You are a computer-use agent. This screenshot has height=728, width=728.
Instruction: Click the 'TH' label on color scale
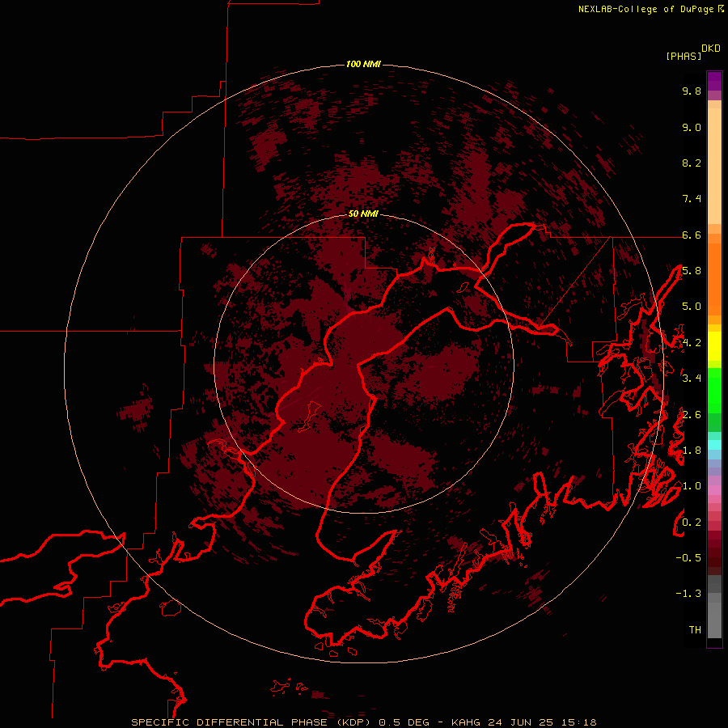click(695, 630)
